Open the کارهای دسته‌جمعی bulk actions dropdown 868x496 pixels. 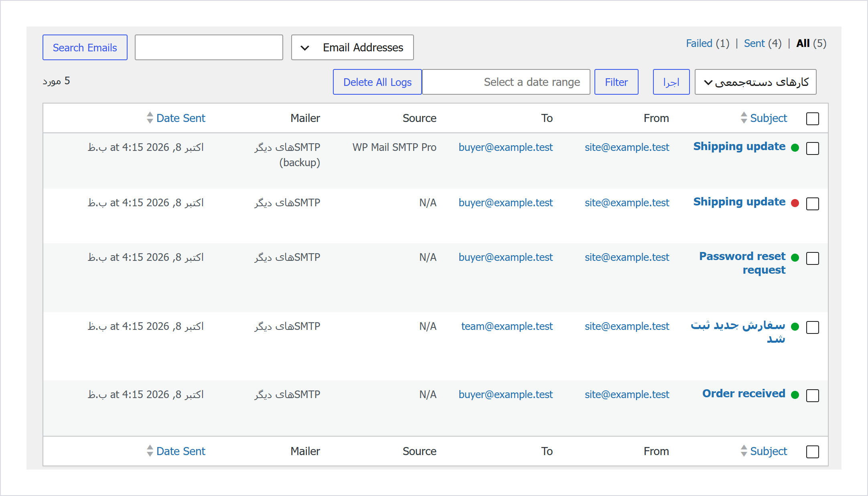tap(756, 82)
